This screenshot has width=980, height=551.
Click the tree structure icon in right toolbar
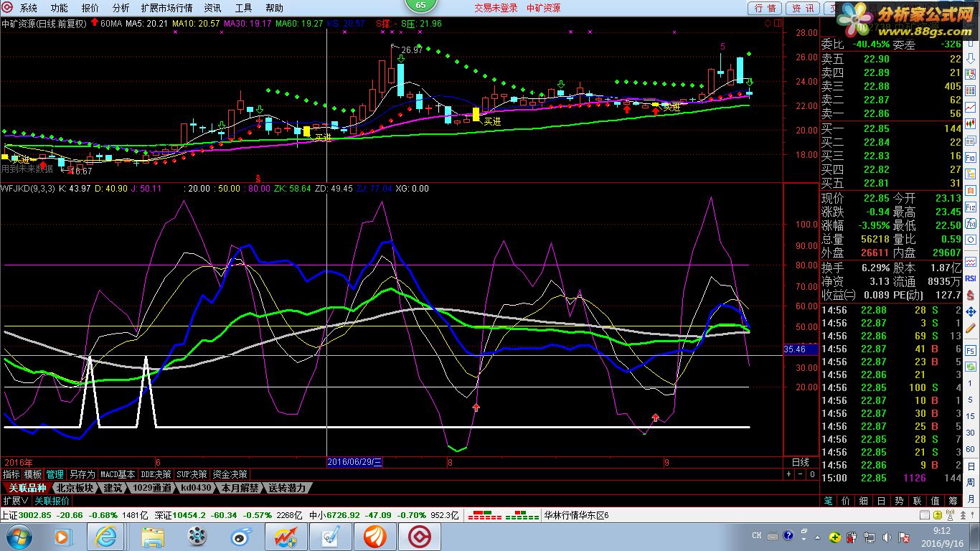[x=971, y=174]
